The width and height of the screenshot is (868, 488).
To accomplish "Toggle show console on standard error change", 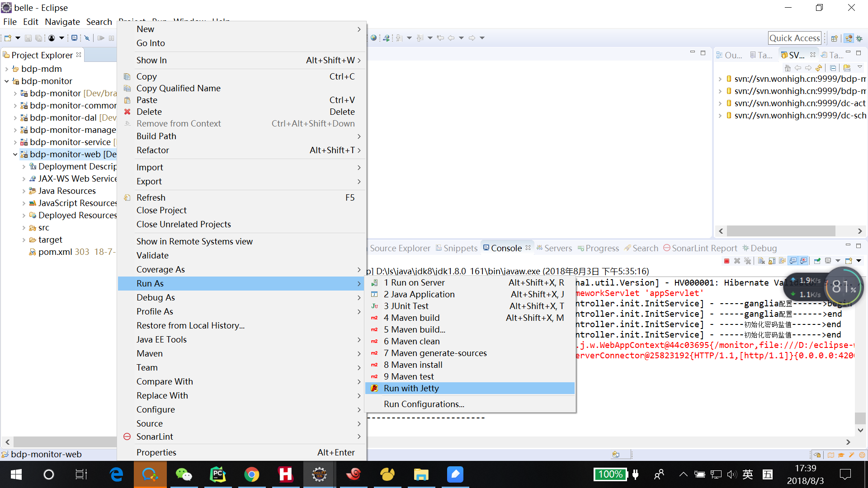I will [x=803, y=261].
